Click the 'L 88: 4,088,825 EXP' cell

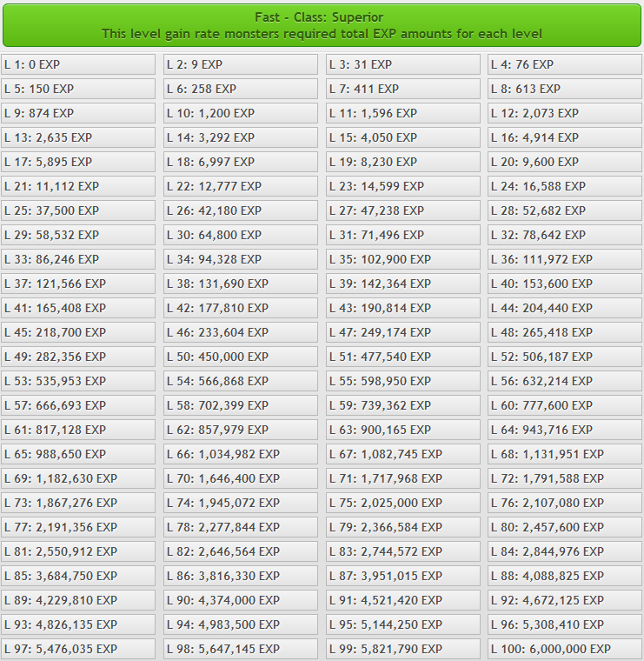[565, 576]
